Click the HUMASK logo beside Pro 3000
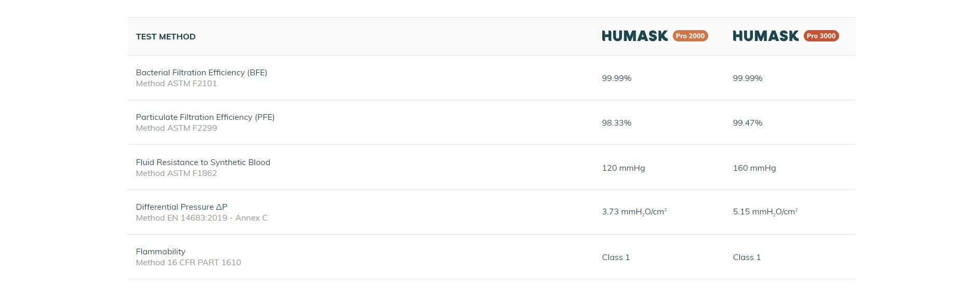This screenshot has width=980, height=300. (765, 36)
